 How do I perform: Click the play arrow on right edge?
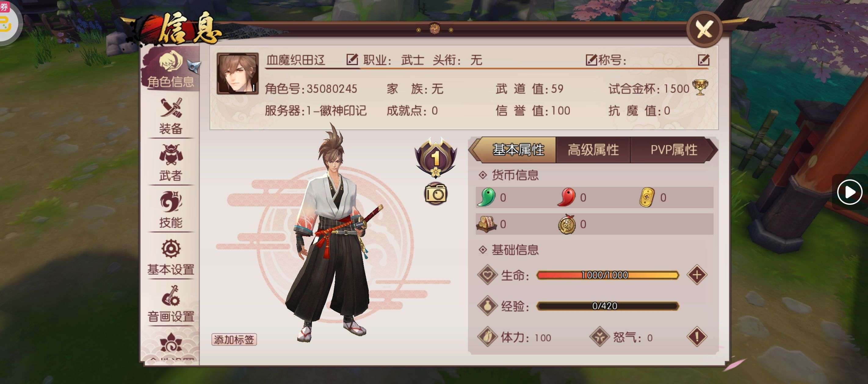coord(849,192)
